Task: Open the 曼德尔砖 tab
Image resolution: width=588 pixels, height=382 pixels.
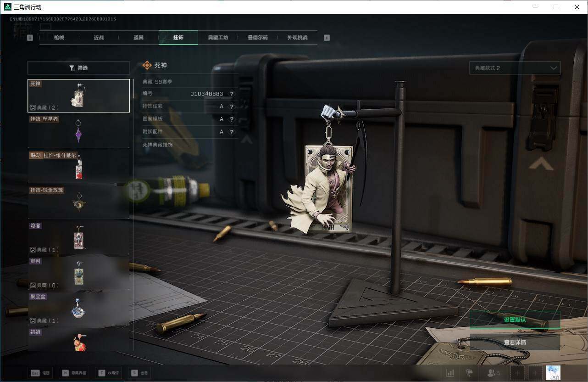Action: [x=258, y=38]
